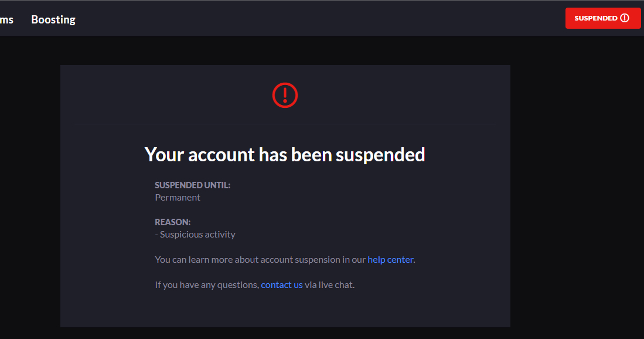
Task: Follow the contact us link
Action: 282,285
